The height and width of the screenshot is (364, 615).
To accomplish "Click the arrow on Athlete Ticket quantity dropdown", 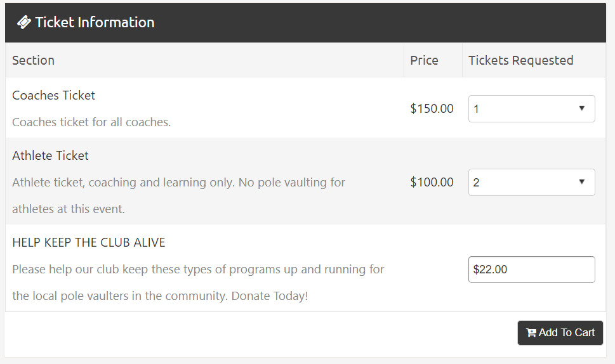I will tap(581, 182).
